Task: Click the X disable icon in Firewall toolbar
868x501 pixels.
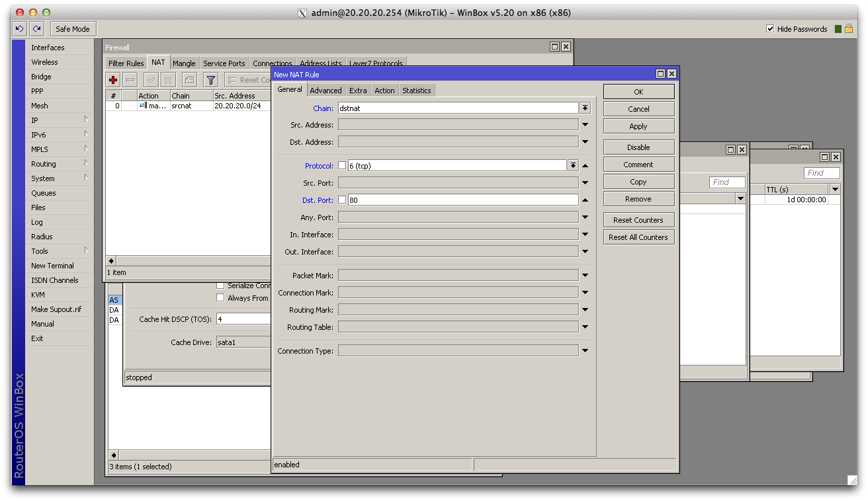Action: pos(169,80)
